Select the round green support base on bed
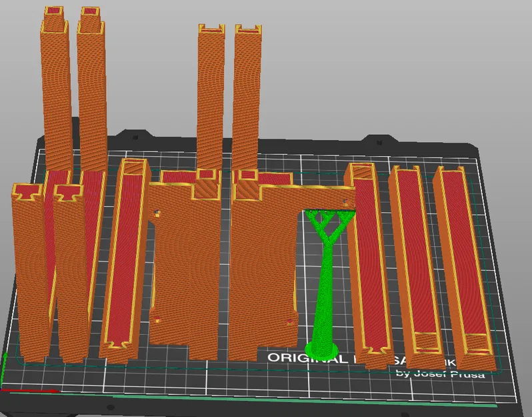The width and height of the screenshot is (532, 417). [321, 350]
